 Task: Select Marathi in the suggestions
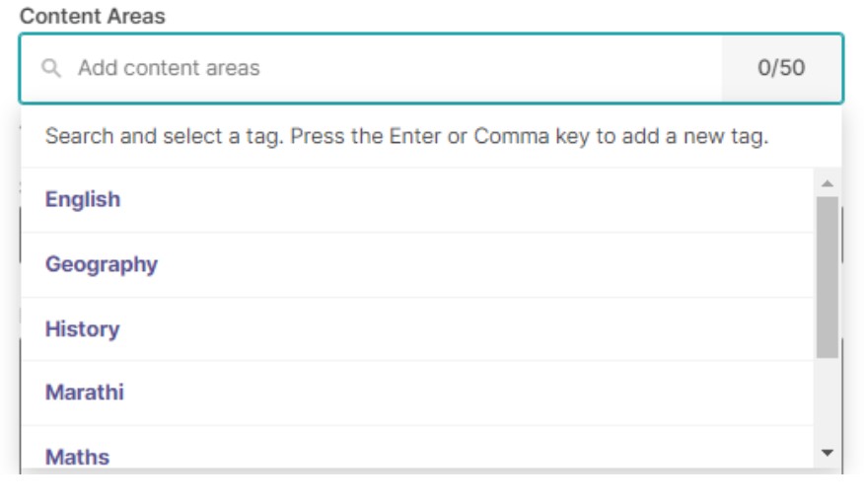(x=417, y=393)
